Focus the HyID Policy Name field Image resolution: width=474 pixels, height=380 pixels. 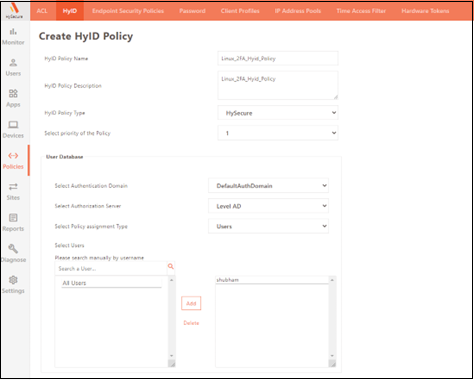[278, 58]
